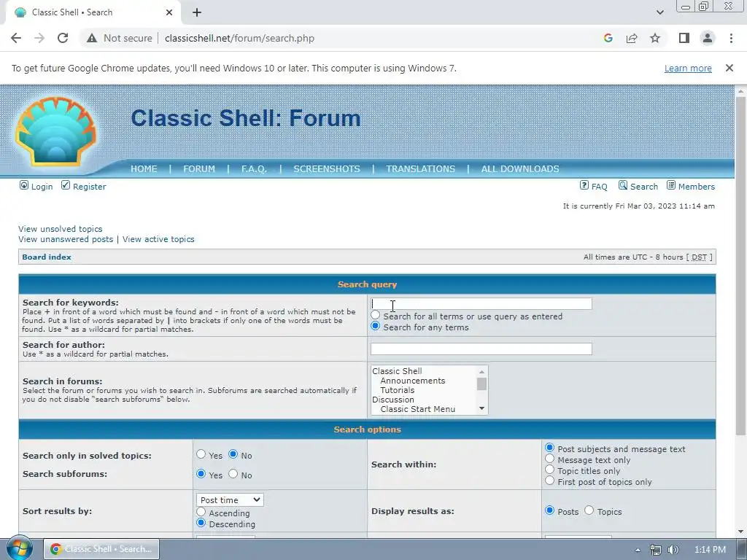Select No for solved topics only
747x560 pixels.
(233, 454)
